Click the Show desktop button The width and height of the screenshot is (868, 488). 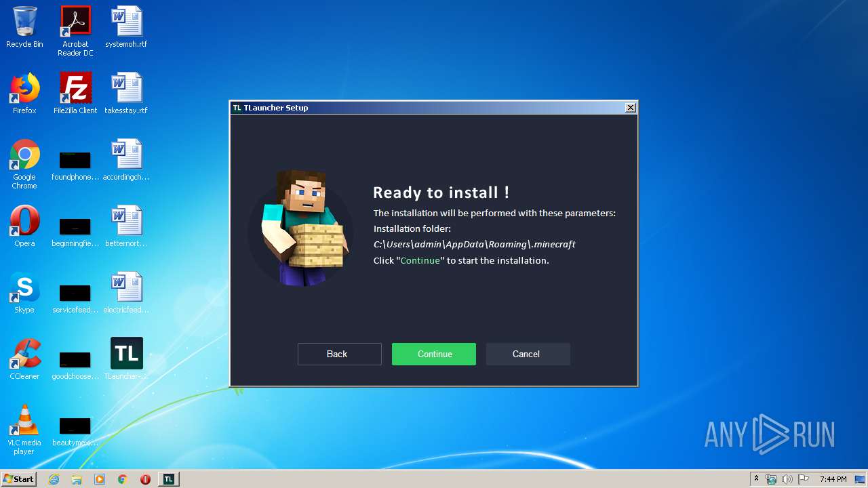(x=861, y=479)
